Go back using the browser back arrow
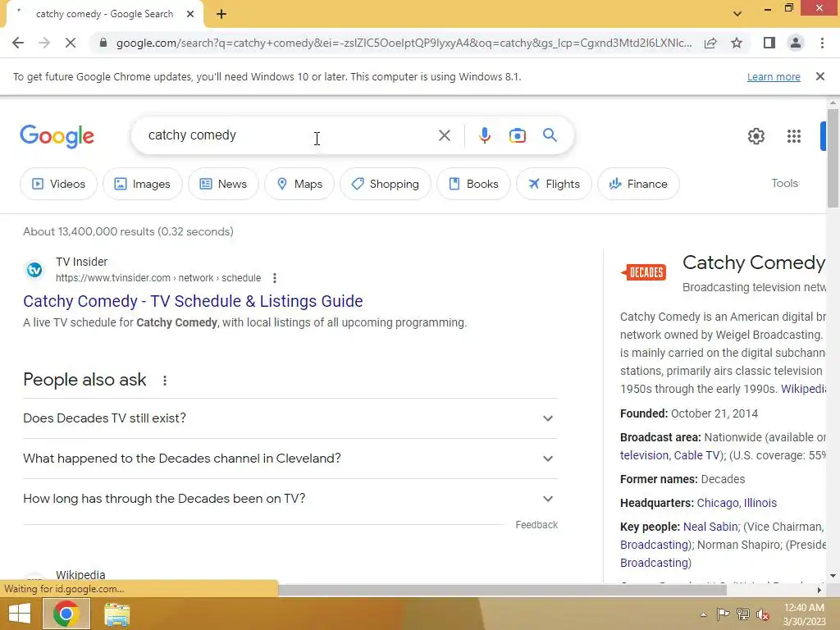 point(18,43)
